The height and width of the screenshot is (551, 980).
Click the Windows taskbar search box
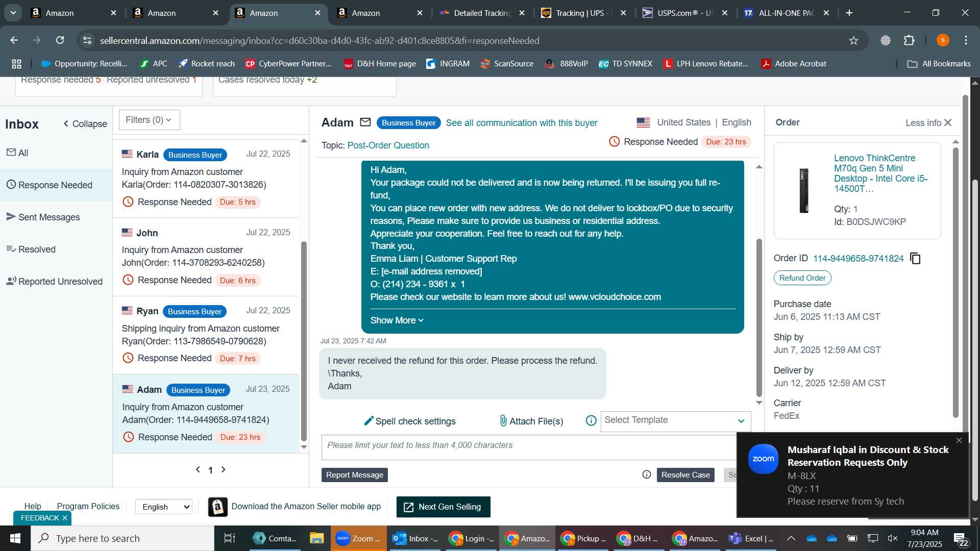(122, 538)
